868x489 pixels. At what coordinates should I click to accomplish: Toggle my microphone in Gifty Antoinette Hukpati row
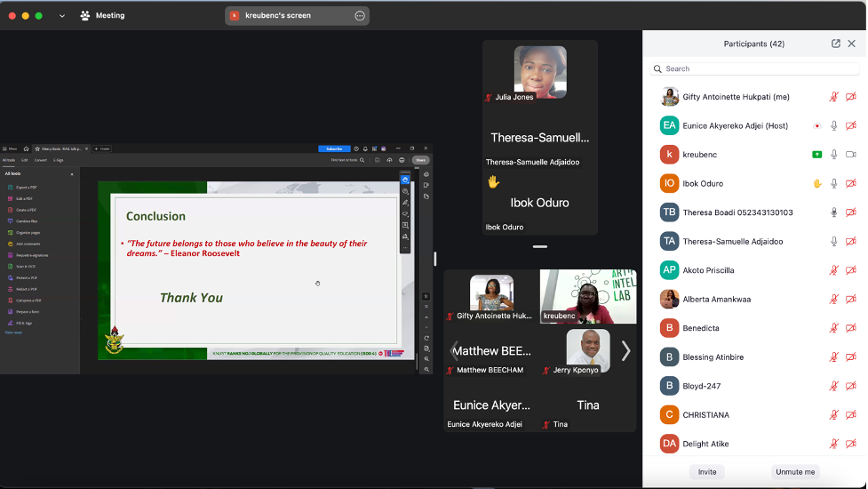coord(833,97)
